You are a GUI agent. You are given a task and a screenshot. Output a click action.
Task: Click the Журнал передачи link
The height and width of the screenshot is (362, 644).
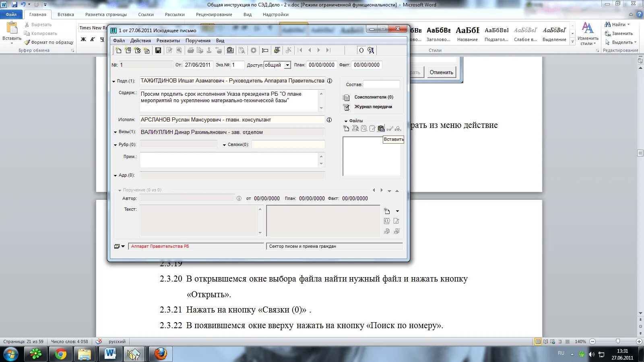click(x=373, y=107)
